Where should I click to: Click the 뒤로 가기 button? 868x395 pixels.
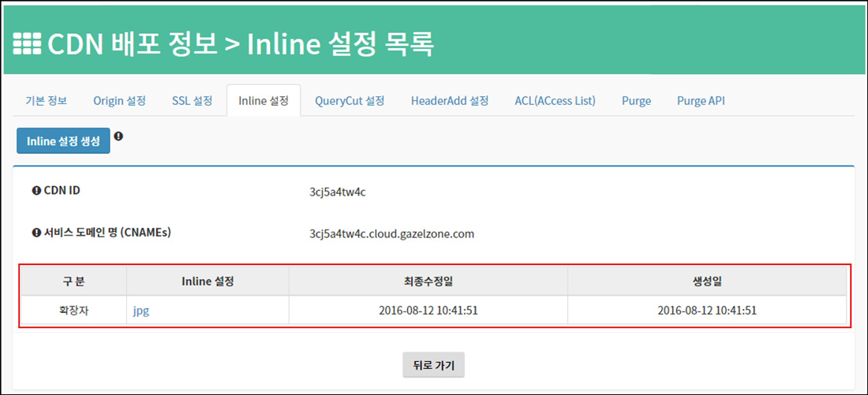tap(433, 365)
